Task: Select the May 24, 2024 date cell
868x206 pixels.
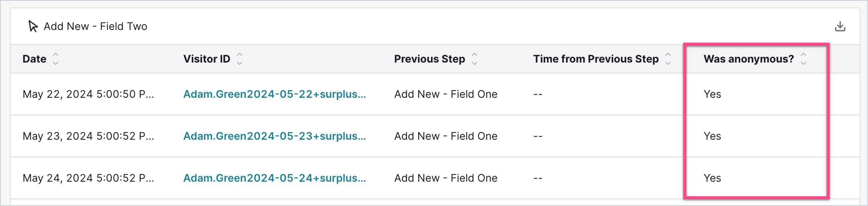Action: 88,178
